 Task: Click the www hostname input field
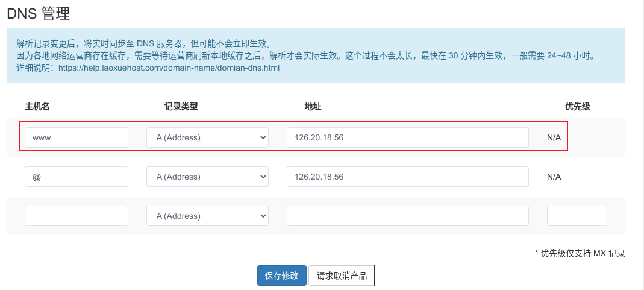point(76,137)
